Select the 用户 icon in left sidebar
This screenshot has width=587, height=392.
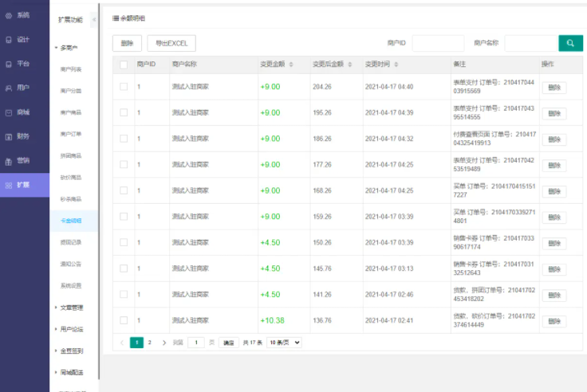(9, 88)
